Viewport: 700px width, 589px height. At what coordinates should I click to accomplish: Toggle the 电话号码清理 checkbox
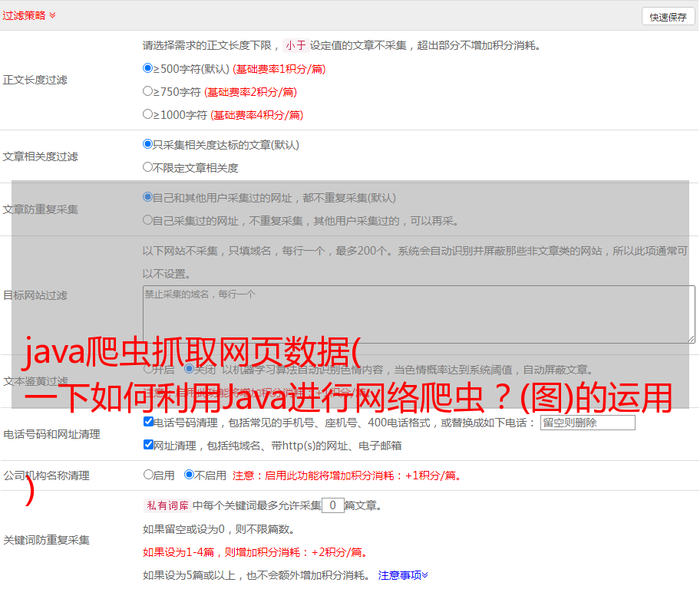coord(148,422)
